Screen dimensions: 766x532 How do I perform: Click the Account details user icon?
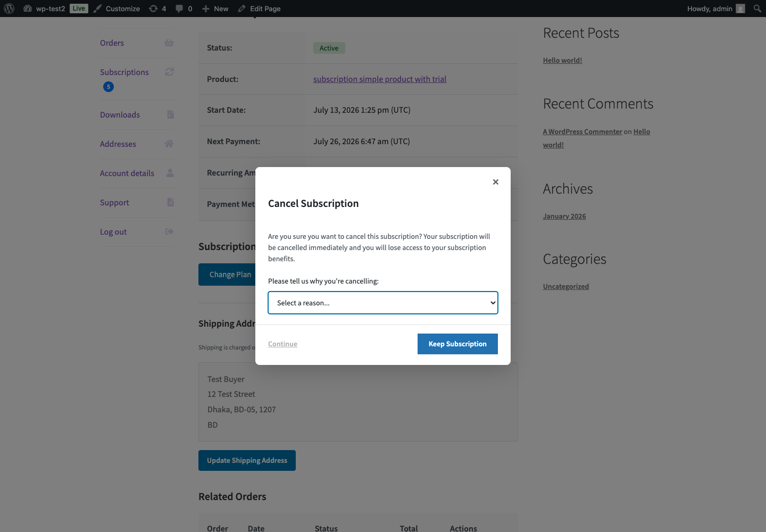tap(170, 173)
